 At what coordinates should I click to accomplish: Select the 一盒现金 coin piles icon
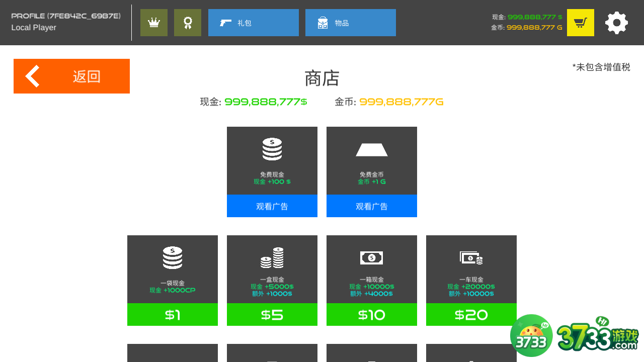pyautogui.click(x=272, y=257)
